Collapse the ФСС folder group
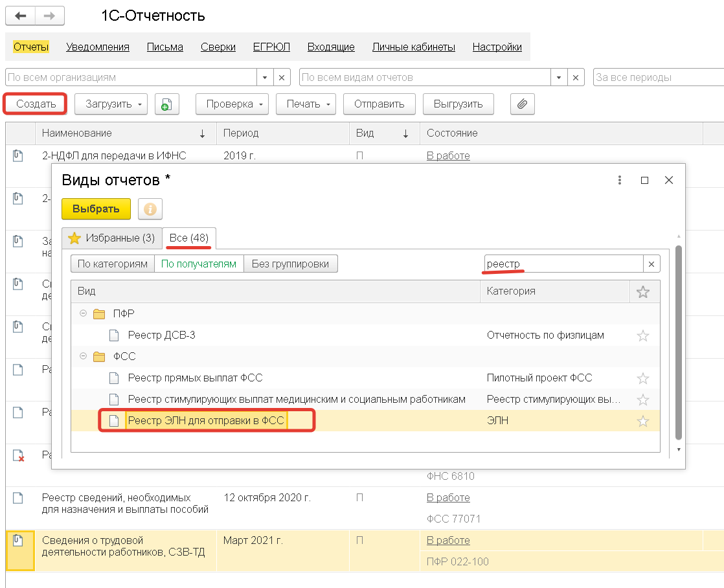Viewport: 724px width, 588px height. pyautogui.click(x=83, y=357)
